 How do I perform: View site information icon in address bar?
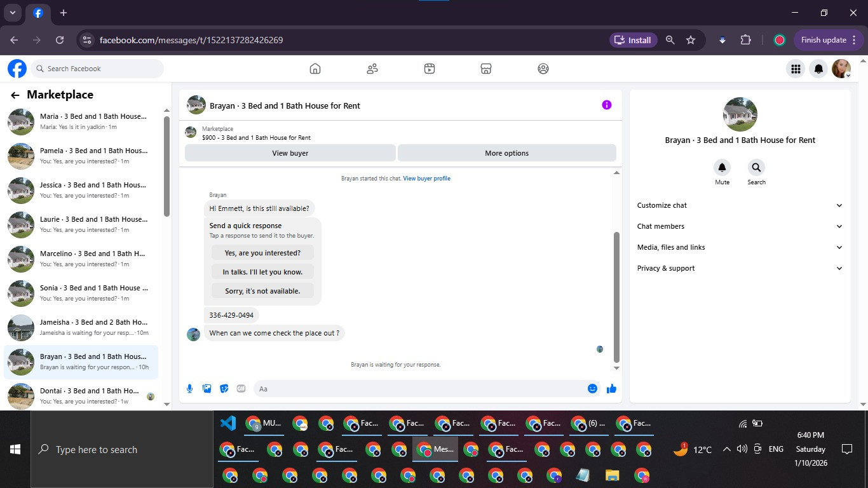87,40
